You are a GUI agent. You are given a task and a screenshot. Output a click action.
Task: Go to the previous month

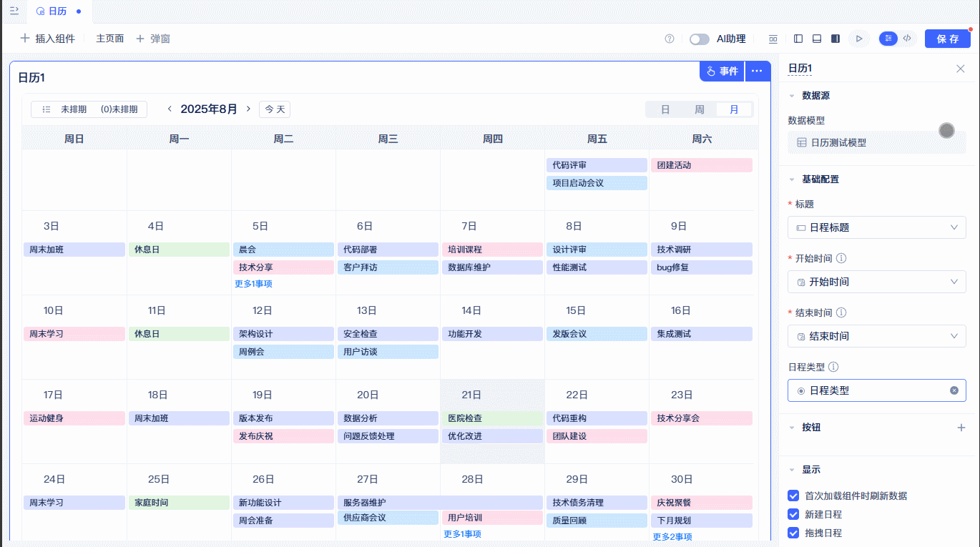[x=170, y=109]
